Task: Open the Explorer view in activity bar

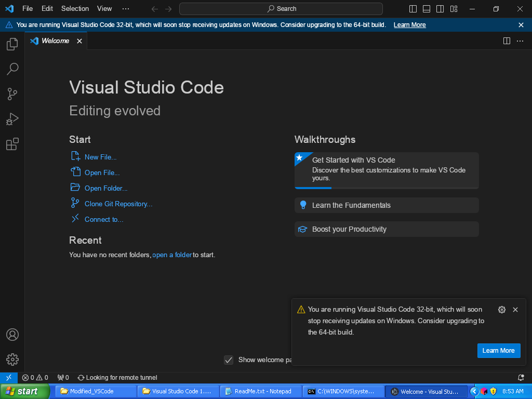Action: [12, 44]
